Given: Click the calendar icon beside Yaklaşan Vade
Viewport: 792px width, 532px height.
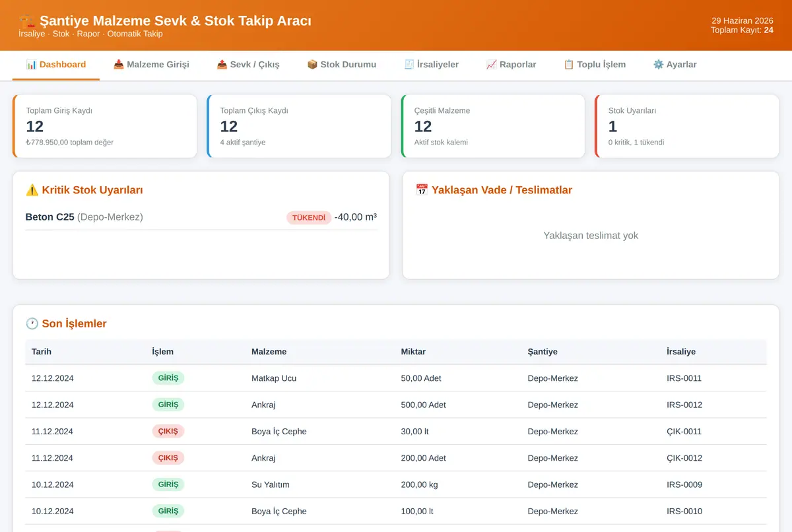Looking at the screenshot, I should coord(422,190).
